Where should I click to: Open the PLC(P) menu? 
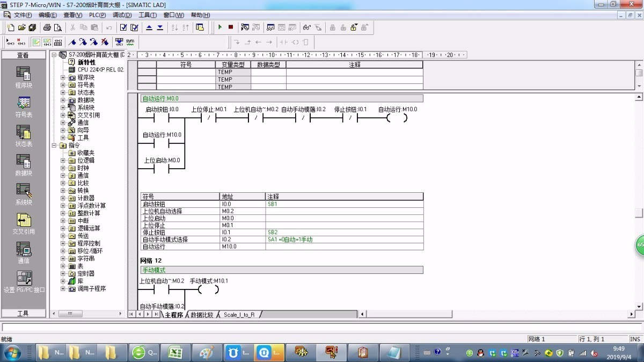pos(97,15)
